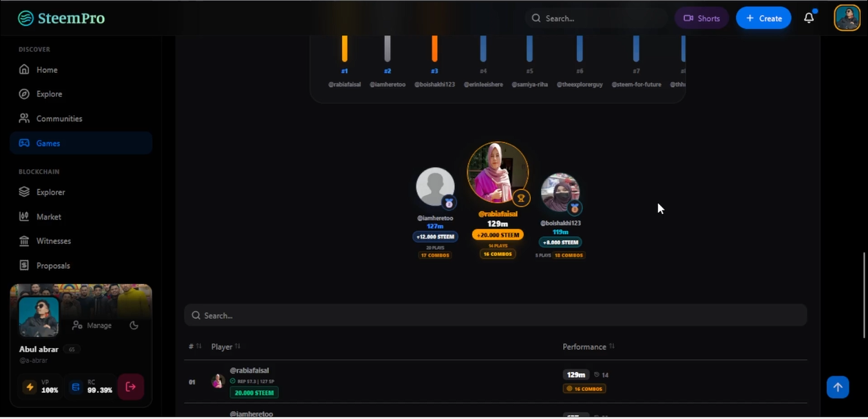Sort by the Player column
868x419 pixels.
226,347
